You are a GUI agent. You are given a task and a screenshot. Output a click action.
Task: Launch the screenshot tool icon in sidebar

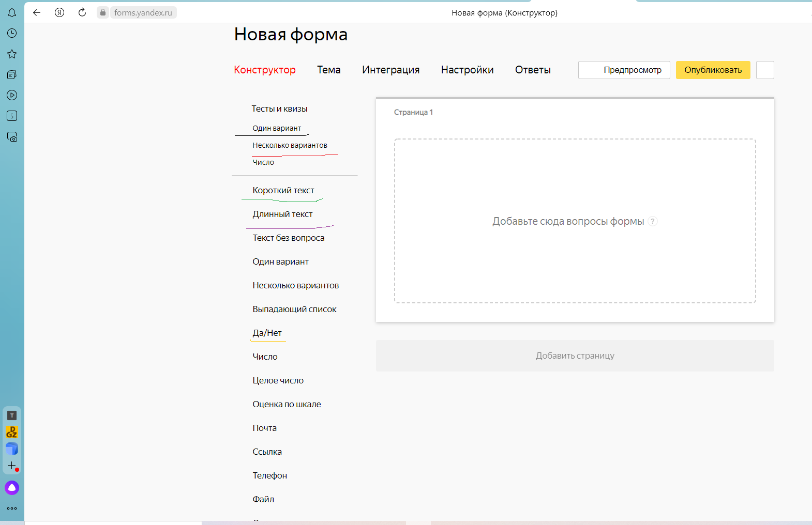[x=12, y=137]
